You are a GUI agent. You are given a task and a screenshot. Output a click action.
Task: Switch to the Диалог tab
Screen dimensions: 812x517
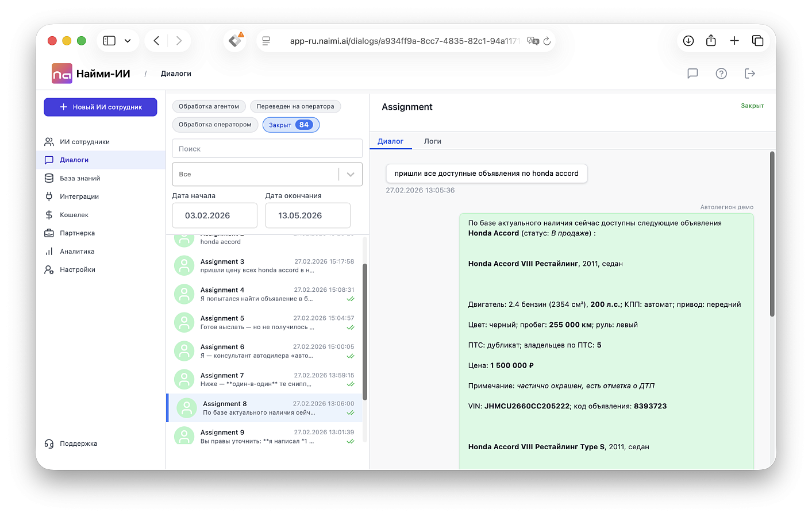tap(391, 141)
